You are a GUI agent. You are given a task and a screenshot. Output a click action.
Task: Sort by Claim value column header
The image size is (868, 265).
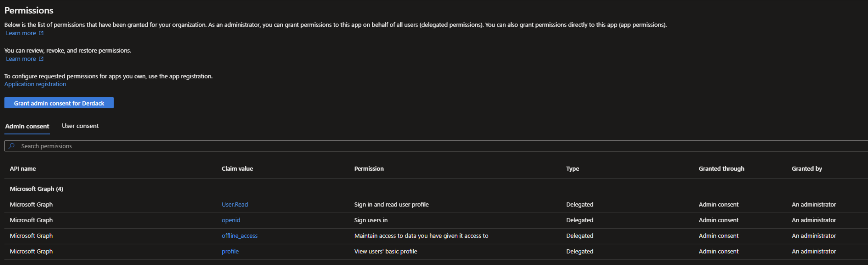(x=237, y=169)
